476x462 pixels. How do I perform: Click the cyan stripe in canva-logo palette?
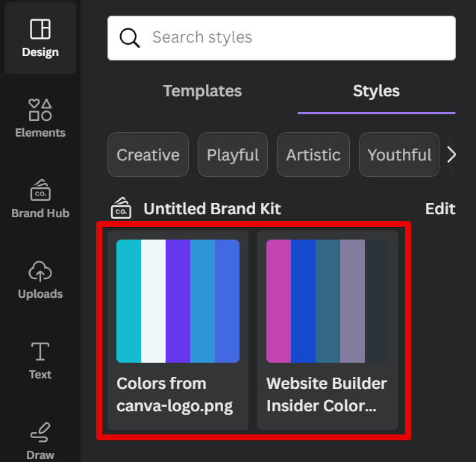[128, 301]
